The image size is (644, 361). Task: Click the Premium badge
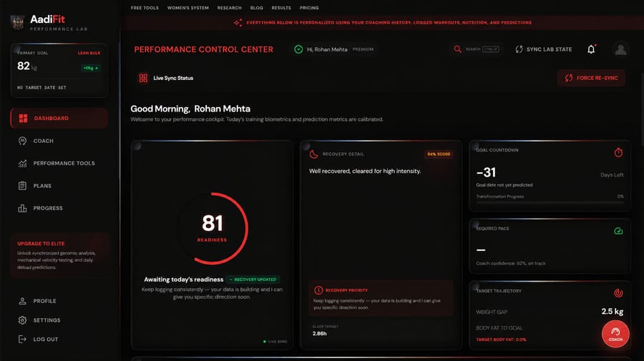coord(363,49)
